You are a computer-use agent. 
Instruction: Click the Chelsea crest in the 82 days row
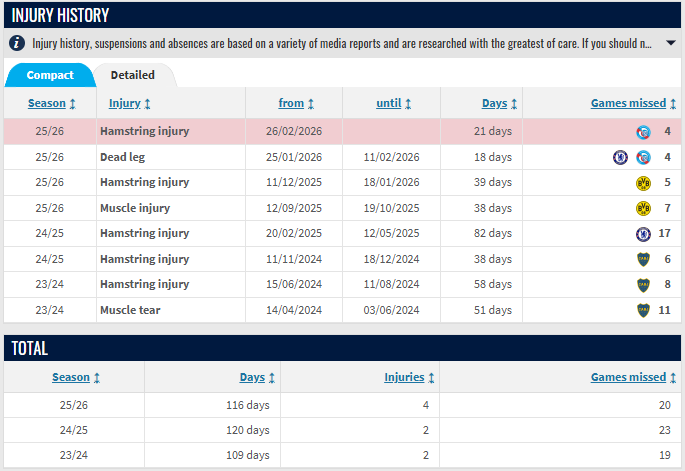coord(643,234)
